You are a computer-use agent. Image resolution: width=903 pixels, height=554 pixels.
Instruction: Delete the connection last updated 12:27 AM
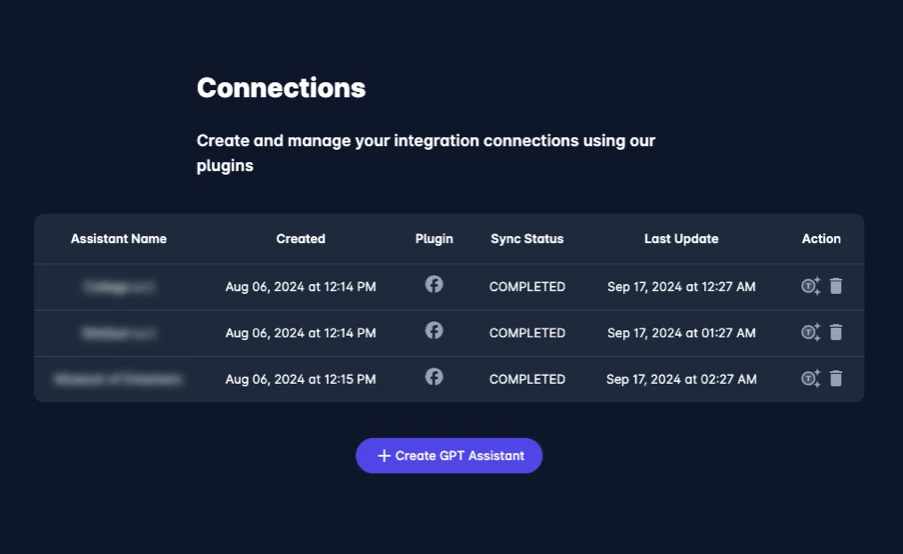836,286
